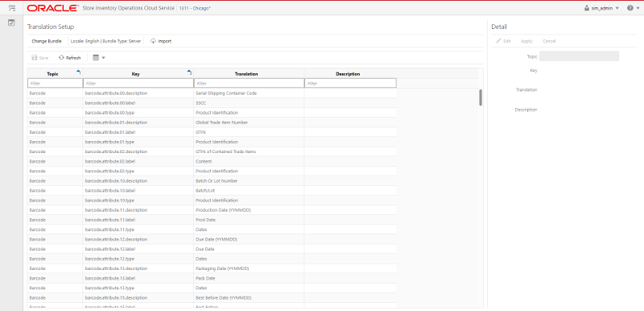Select row barcode.attribute.10.label

point(212,191)
